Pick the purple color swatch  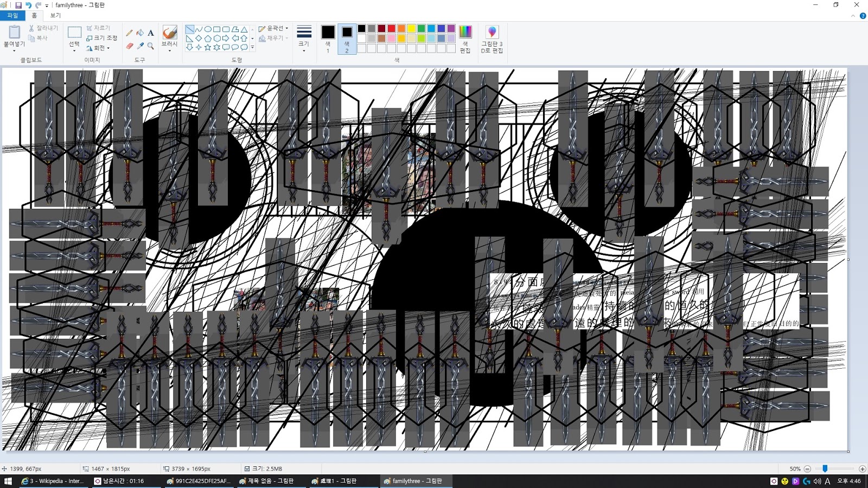(451, 29)
